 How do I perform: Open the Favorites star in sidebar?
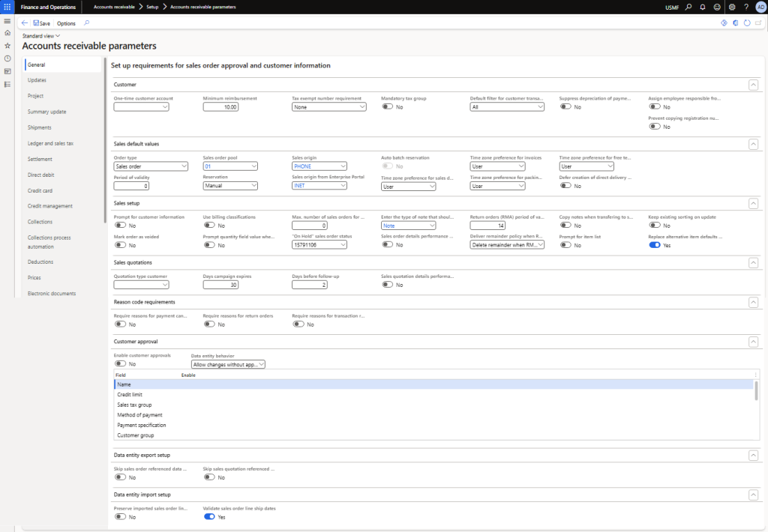point(7,46)
